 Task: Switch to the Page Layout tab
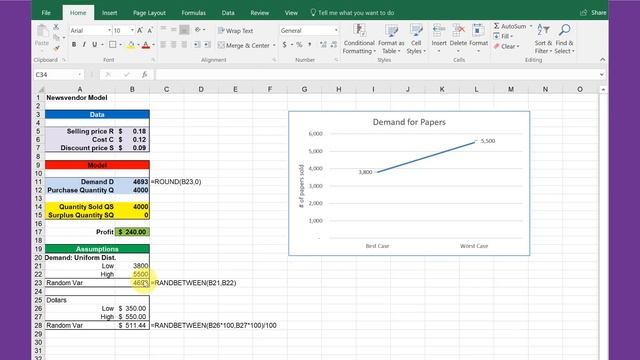click(149, 13)
